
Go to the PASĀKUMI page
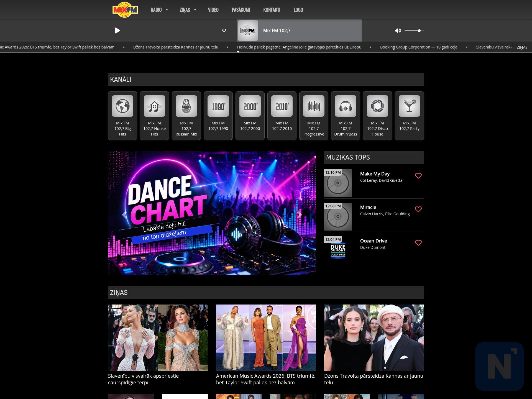click(241, 10)
